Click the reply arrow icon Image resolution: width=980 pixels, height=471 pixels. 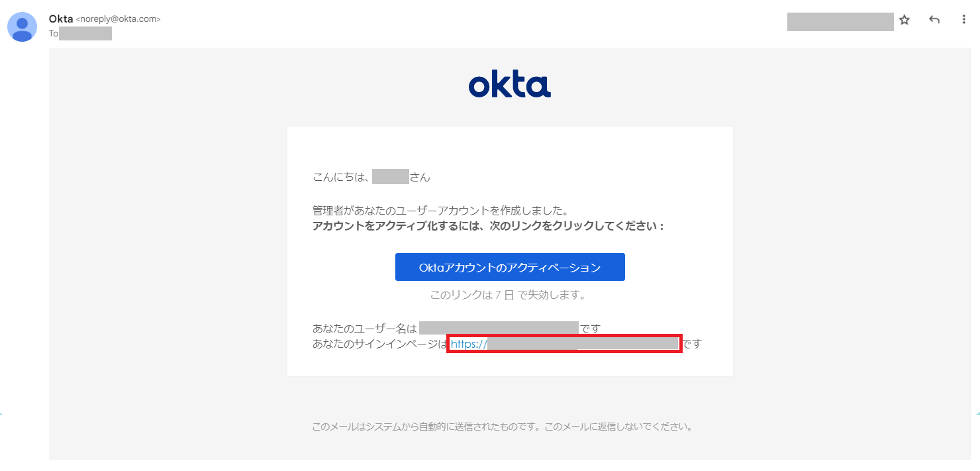(934, 20)
